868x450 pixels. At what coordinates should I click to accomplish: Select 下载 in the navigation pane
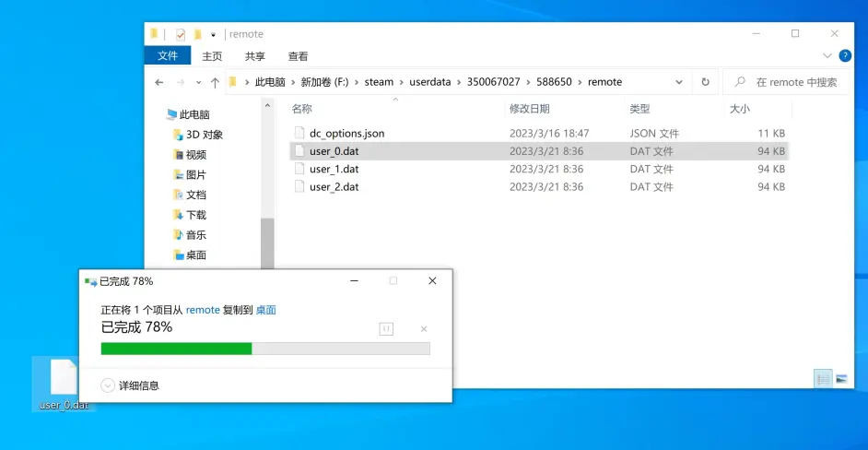click(196, 215)
